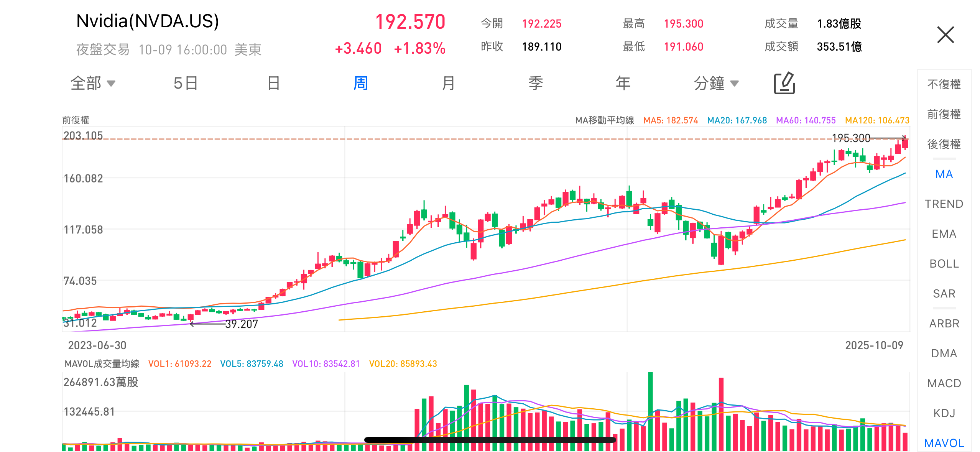980x452 pixels.
Task: Toggle the KDJ indicator
Action: tap(944, 413)
